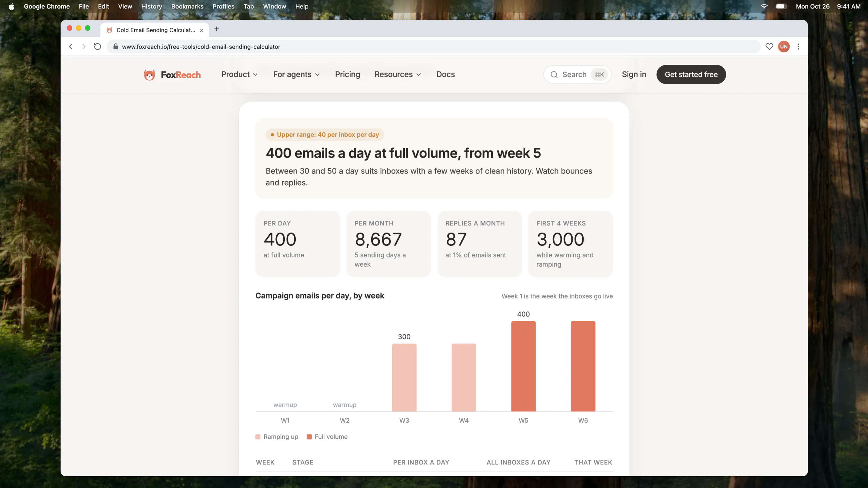Click the Sign in link
Image resolution: width=868 pixels, height=488 pixels.
point(634,74)
